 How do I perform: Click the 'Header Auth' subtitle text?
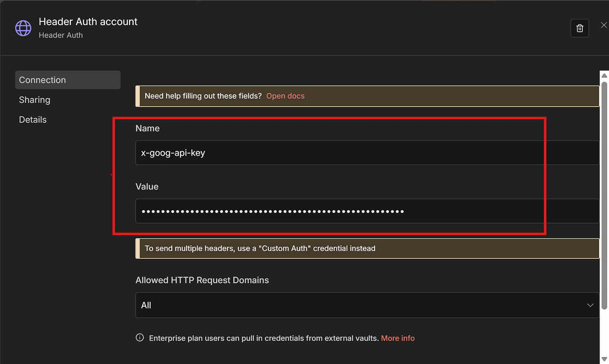60,35
